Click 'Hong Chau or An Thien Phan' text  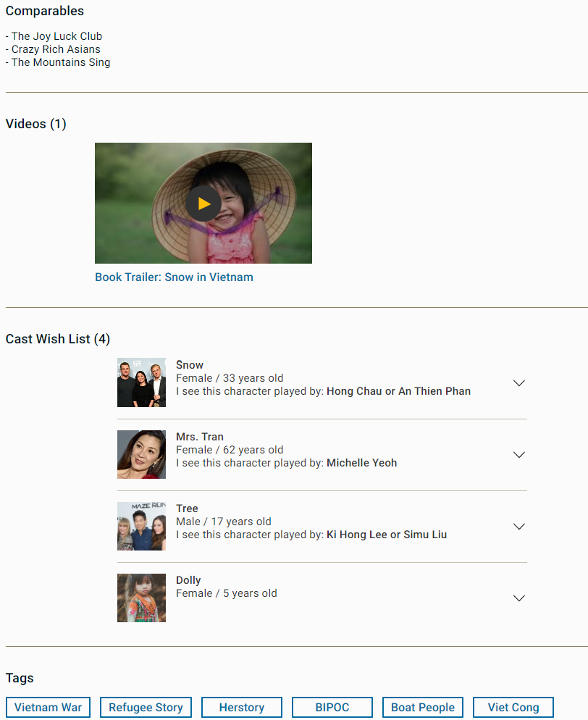(x=398, y=391)
